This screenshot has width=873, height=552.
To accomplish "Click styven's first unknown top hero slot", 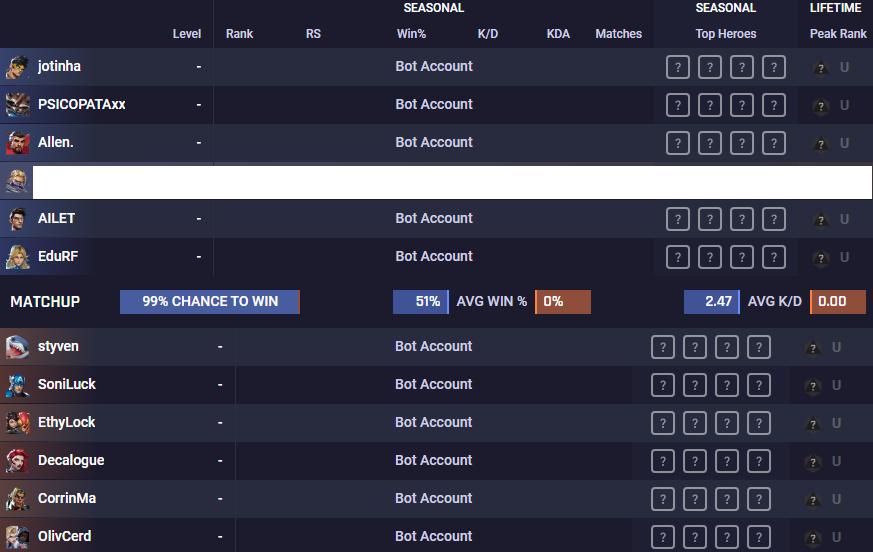I will click(x=663, y=347).
